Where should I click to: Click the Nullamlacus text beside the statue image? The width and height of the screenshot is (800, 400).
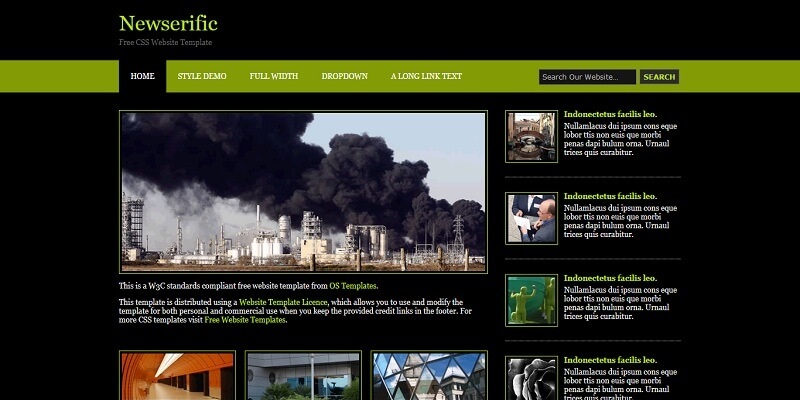tap(620, 303)
